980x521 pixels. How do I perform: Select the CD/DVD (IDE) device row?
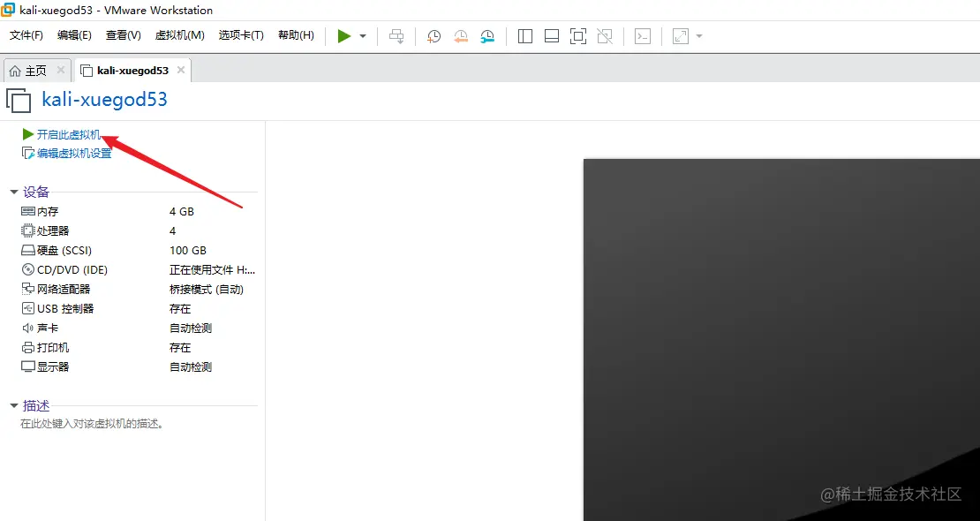139,269
